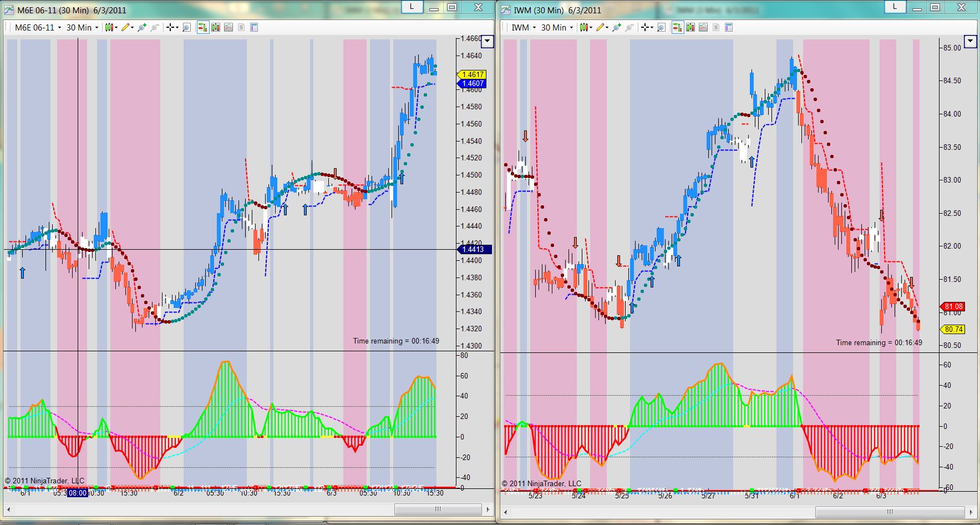The width and height of the screenshot is (980, 525).
Task: Click the 'M6E 06-11 (30 Min) 6/3/2011' window title
Action: [x=72, y=10]
